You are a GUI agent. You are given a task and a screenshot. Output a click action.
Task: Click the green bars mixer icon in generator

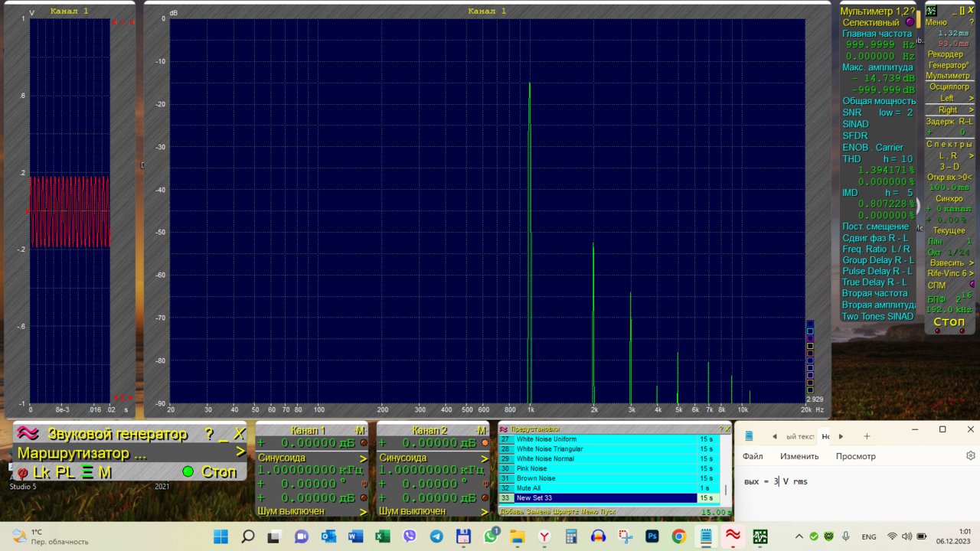coord(87,473)
